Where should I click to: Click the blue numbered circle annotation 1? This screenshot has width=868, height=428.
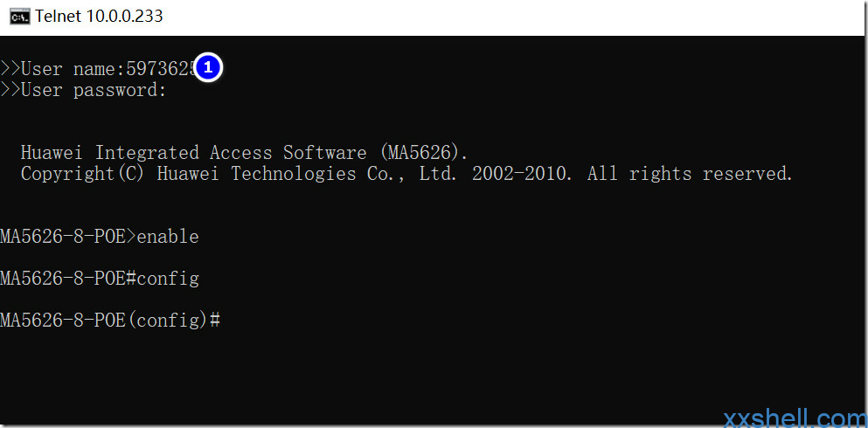[208, 67]
